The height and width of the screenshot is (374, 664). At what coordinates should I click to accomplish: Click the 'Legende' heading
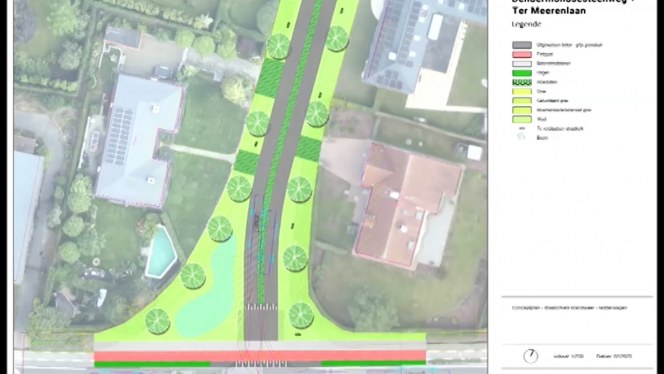point(526,25)
